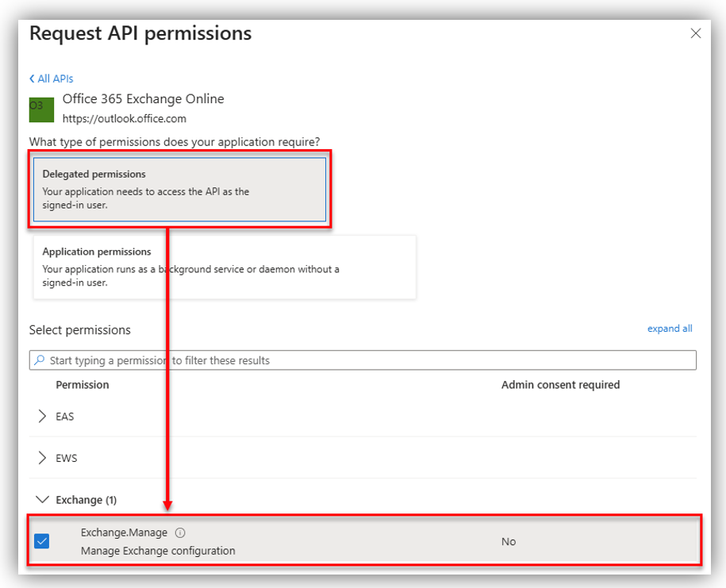Expand the EWS permission group
Screen dimensions: 726x588
[x=42, y=458]
